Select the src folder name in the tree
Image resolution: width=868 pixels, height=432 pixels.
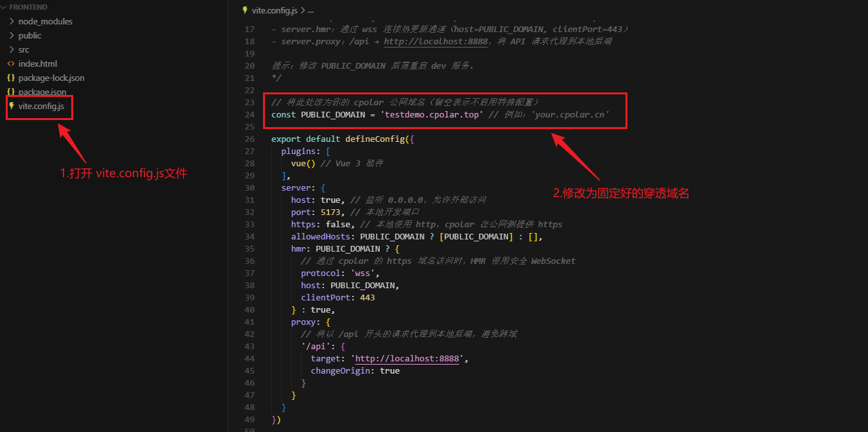(24, 49)
